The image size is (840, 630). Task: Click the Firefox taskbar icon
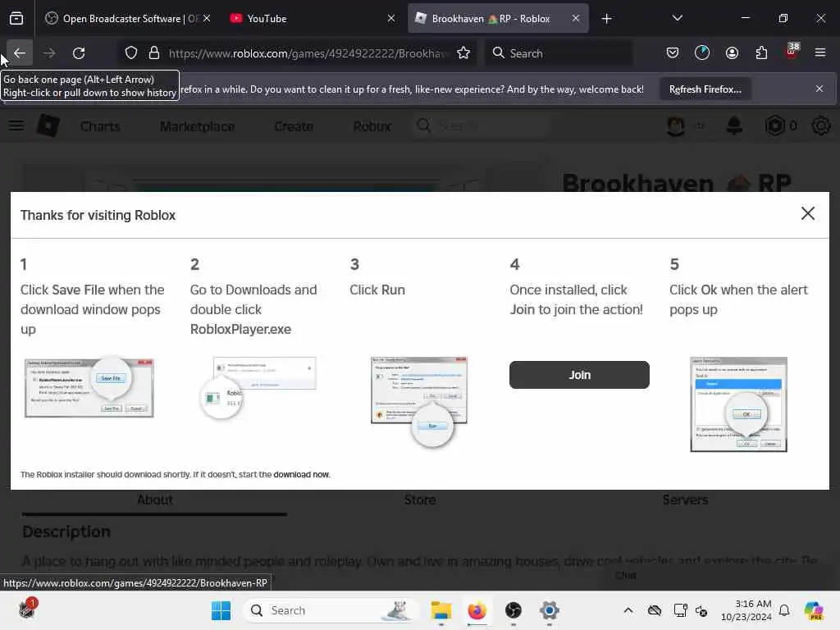pyautogui.click(x=477, y=610)
